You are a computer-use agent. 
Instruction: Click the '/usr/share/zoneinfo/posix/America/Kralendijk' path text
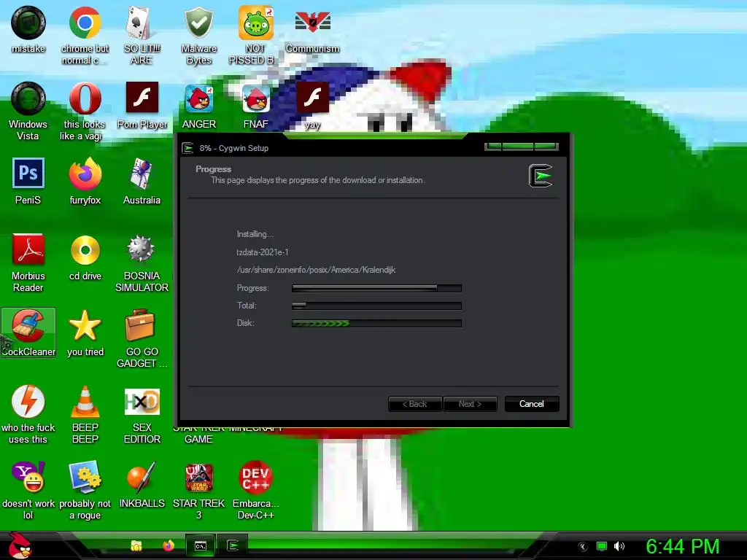point(317,270)
